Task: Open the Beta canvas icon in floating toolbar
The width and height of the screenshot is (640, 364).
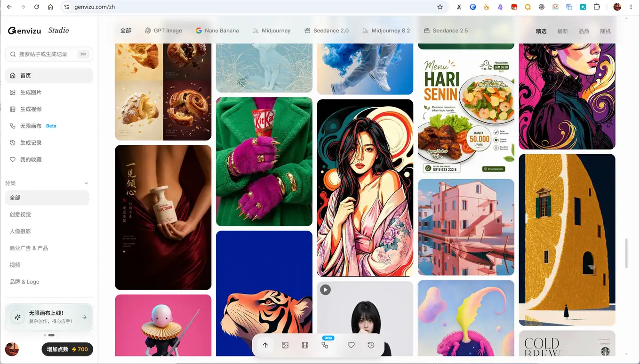Action: [x=325, y=345]
